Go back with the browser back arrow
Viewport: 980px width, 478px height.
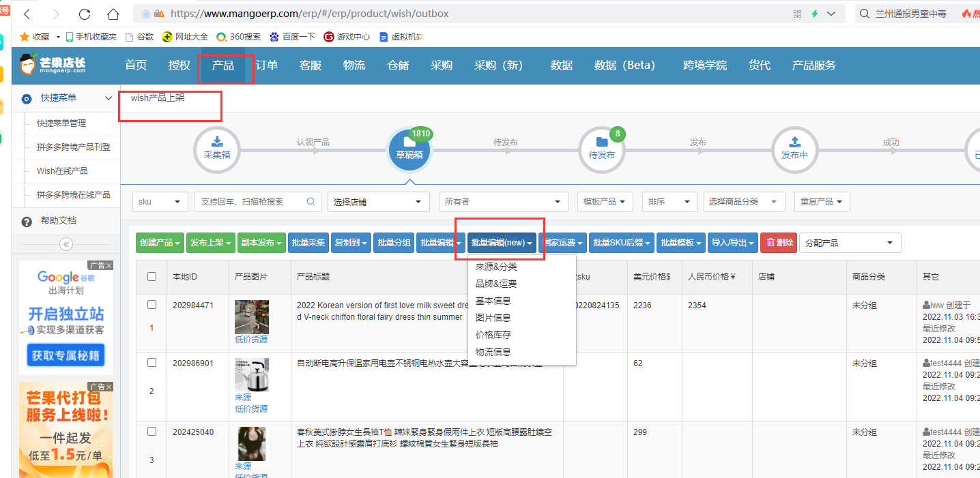click(27, 14)
